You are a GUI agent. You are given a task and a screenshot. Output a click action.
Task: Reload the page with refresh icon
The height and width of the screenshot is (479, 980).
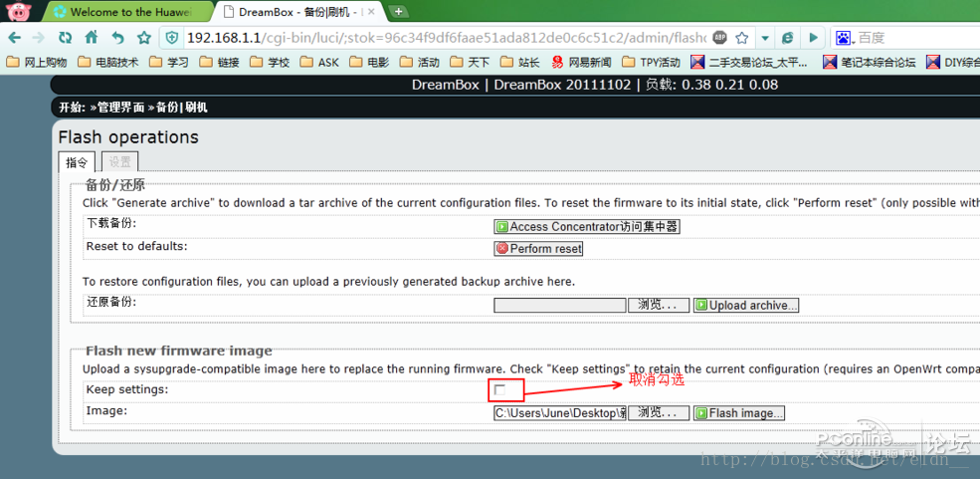coord(65,38)
